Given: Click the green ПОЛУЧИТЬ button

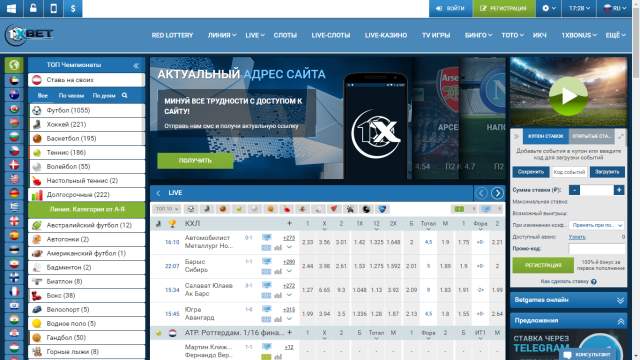Looking at the screenshot, I should 195,161.
